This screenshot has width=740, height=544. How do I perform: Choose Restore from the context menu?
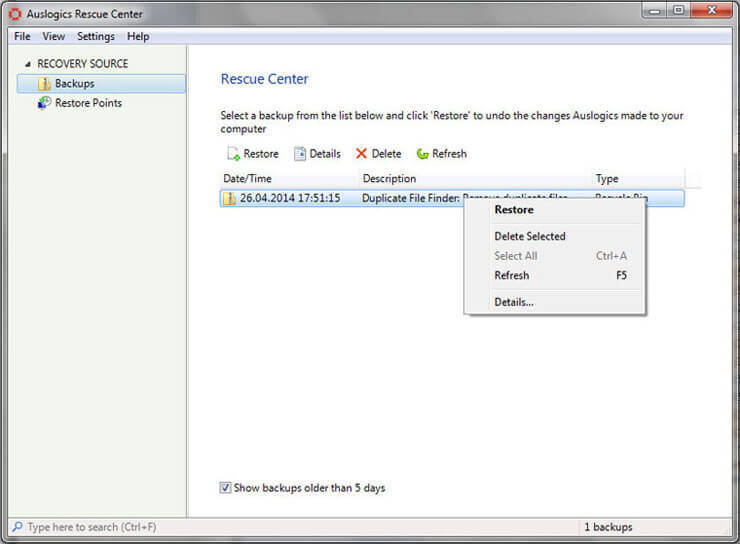[514, 210]
